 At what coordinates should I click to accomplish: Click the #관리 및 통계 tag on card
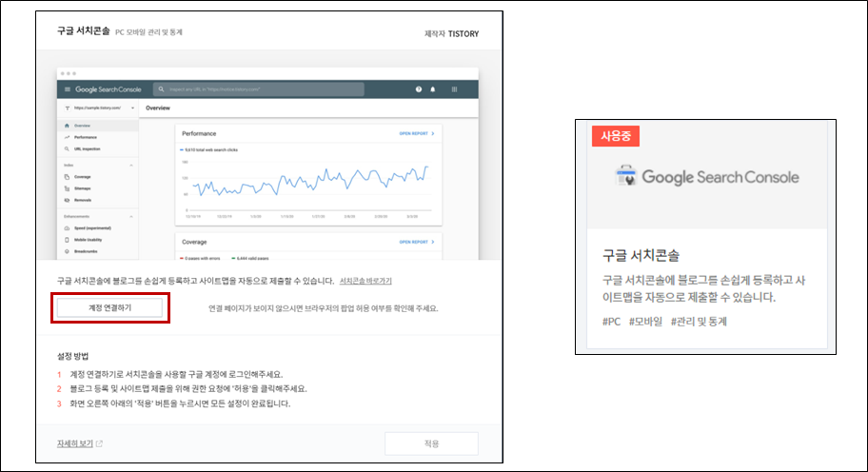[x=699, y=322]
